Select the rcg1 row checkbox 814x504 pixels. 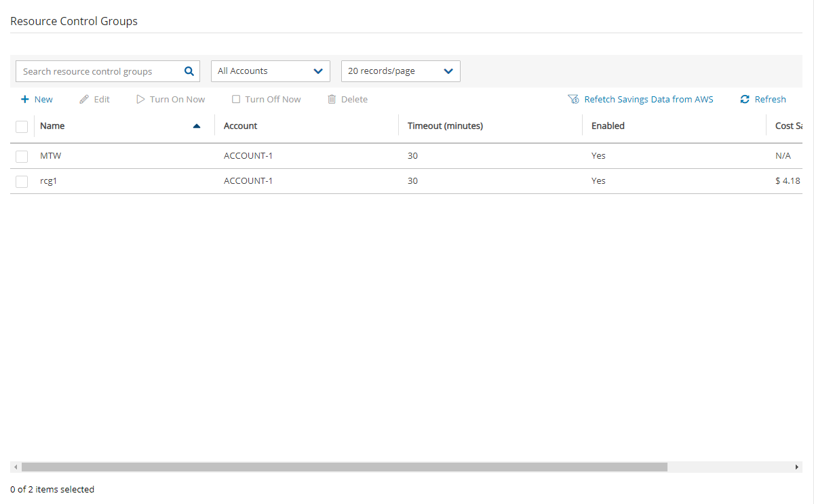tap(22, 181)
